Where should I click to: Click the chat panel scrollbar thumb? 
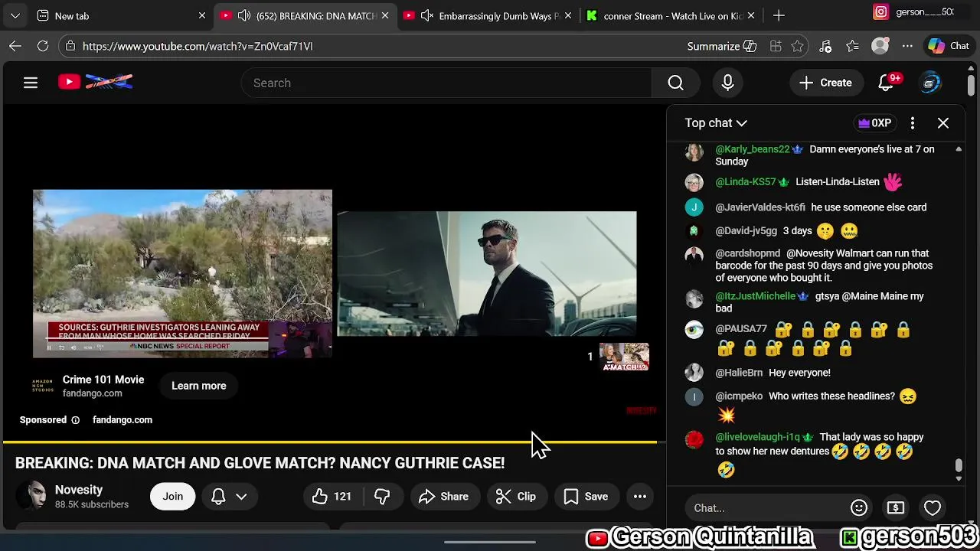(959, 465)
